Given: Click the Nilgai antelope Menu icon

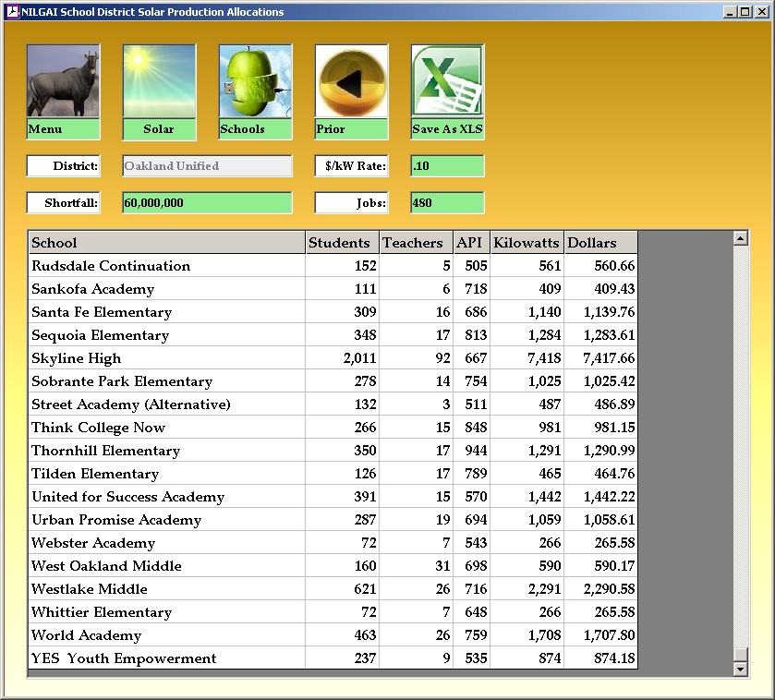Looking at the screenshot, I should [x=63, y=81].
